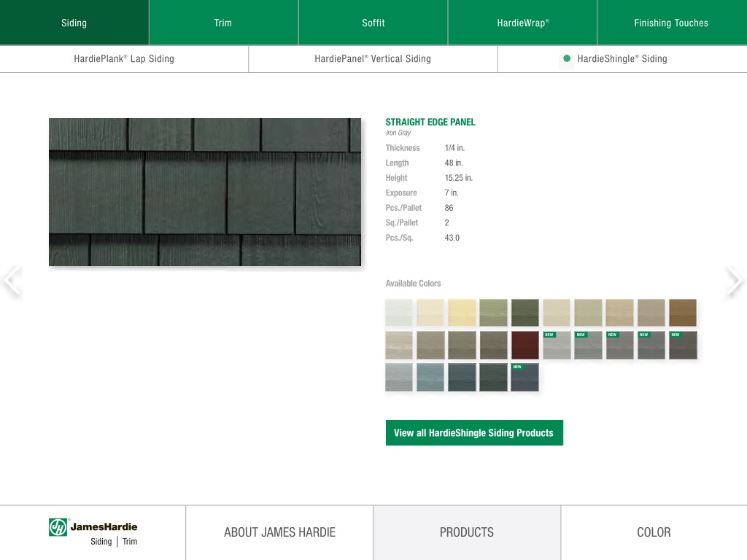The height and width of the screenshot is (560, 747).
Task: Choose the brown swatch ending the first row
Action: [x=683, y=312]
